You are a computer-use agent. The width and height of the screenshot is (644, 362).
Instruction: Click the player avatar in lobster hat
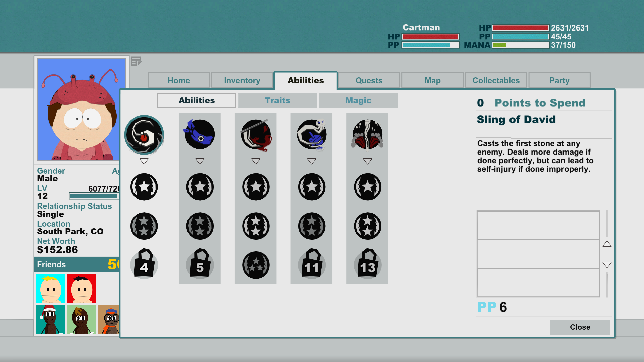(82, 110)
